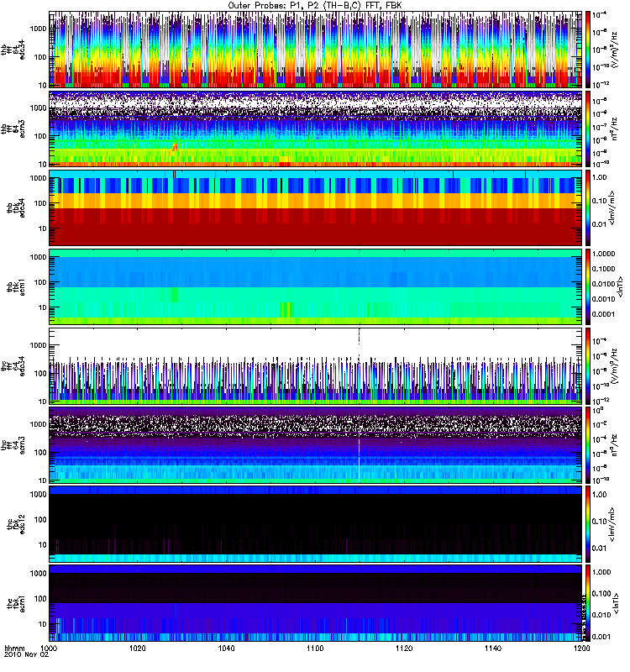The width and height of the screenshot is (630, 672).
Task: Click the 'nT²/Hz' unit label of the thb scm3 color bar
Action: [616, 129]
